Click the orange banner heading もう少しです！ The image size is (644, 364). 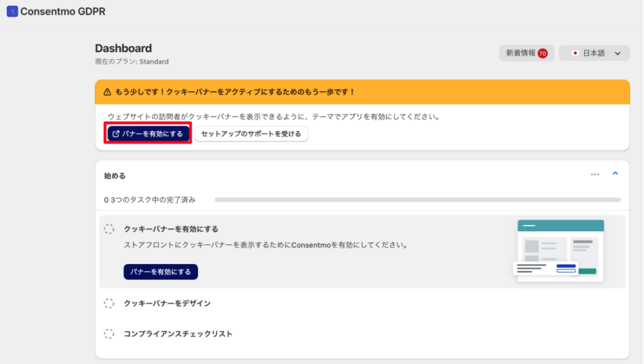point(235,92)
